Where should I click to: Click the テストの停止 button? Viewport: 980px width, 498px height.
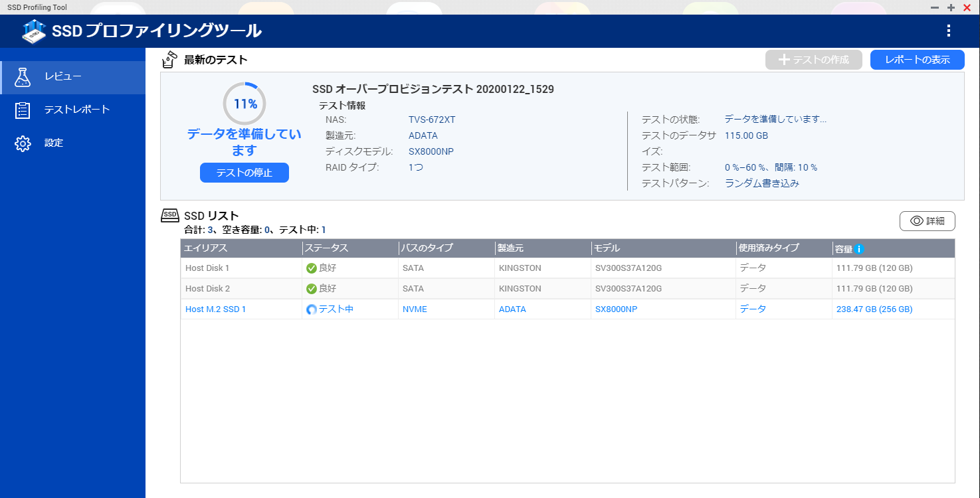pos(245,173)
